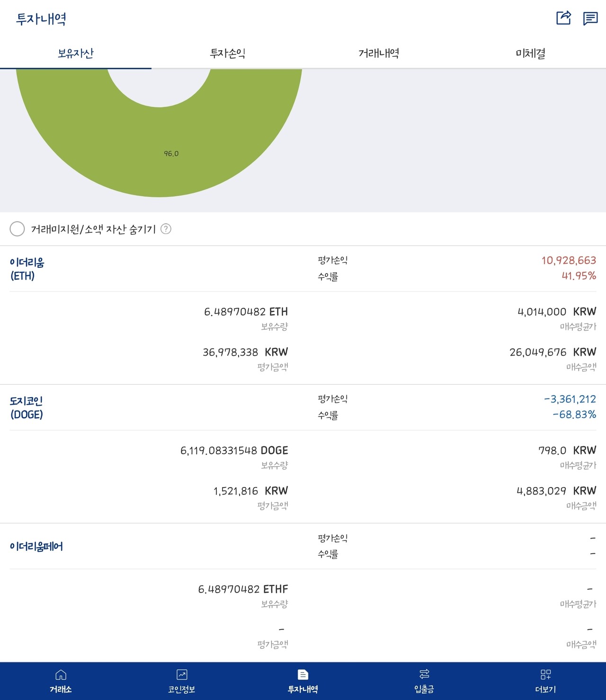606x700 pixels.
Task: Tap the help question mark icon
Action: point(166,229)
